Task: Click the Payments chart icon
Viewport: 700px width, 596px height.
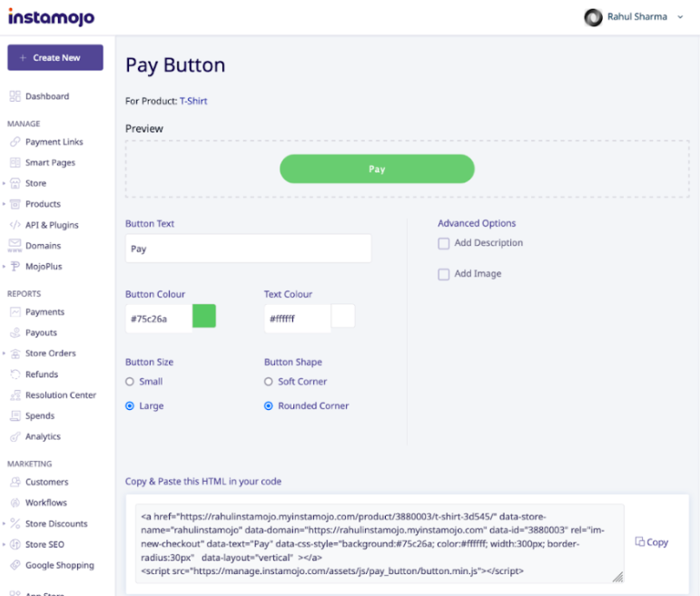Action: 15,312
